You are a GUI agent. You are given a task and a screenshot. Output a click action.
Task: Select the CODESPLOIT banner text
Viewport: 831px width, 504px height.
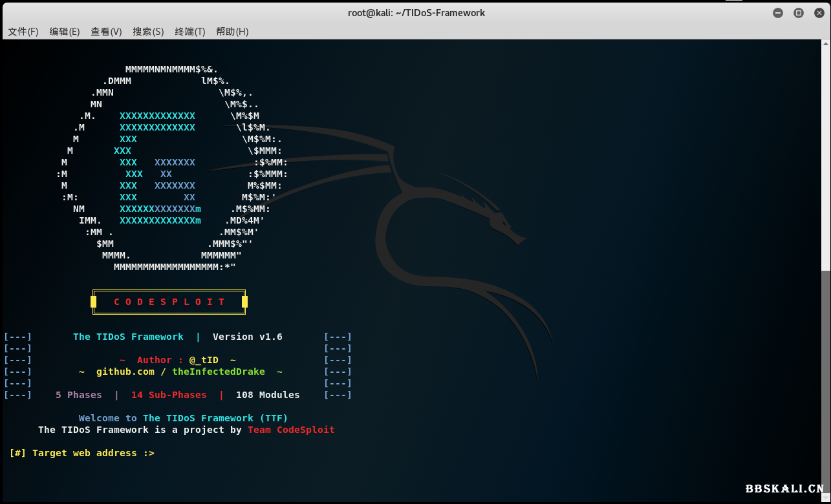click(169, 301)
